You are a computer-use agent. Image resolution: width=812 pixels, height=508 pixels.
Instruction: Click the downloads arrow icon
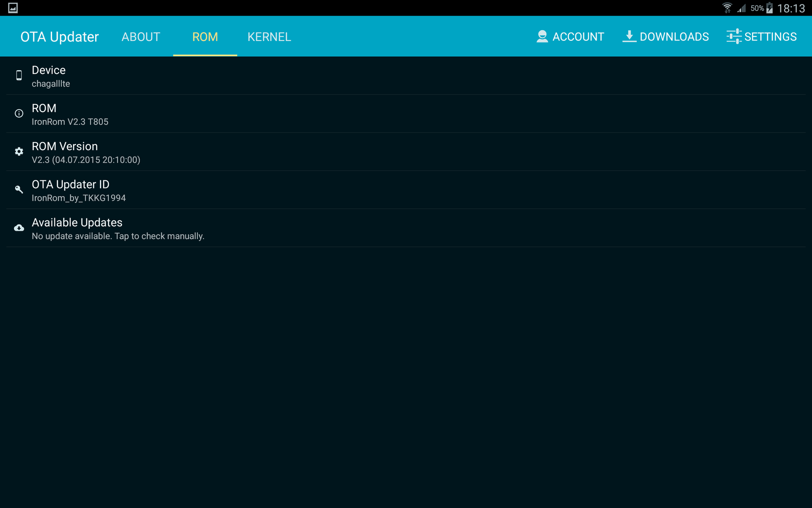click(629, 36)
